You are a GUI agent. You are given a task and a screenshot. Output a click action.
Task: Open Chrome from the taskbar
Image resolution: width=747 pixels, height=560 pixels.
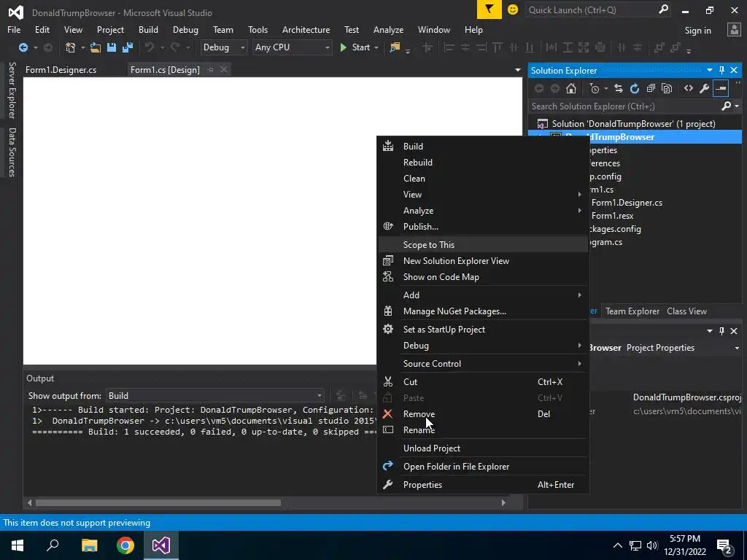point(125,545)
